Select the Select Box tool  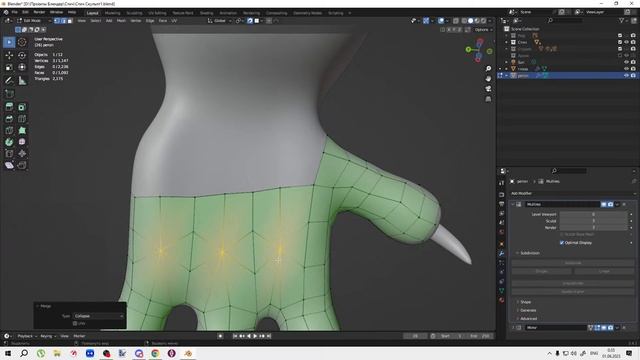tap(9, 42)
